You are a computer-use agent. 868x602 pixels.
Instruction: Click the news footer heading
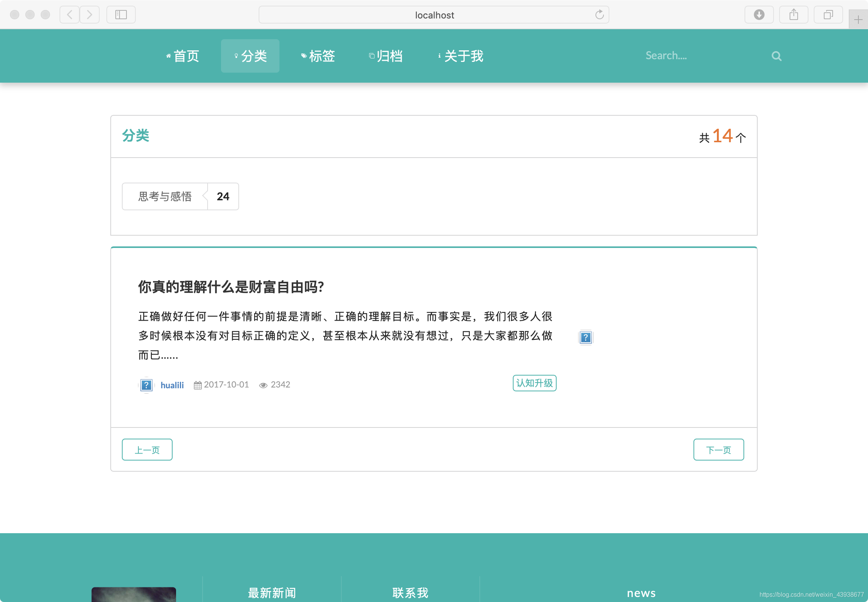(x=641, y=593)
